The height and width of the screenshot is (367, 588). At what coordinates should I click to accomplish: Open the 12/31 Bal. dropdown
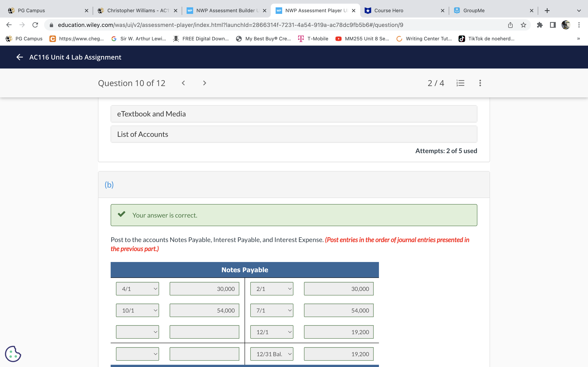click(272, 354)
